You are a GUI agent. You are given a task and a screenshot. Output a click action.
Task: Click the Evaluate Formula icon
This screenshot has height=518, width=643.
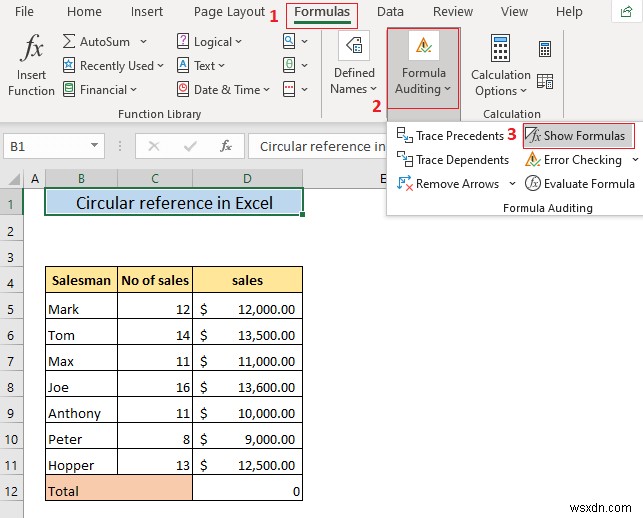tap(532, 183)
